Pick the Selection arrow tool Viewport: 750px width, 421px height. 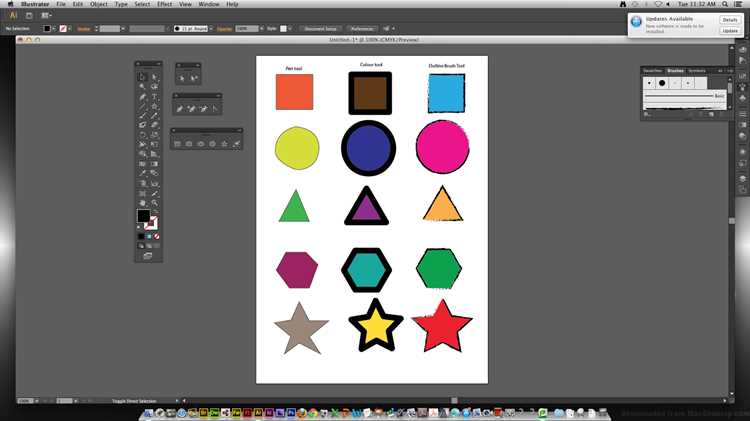tap(142, 77)
